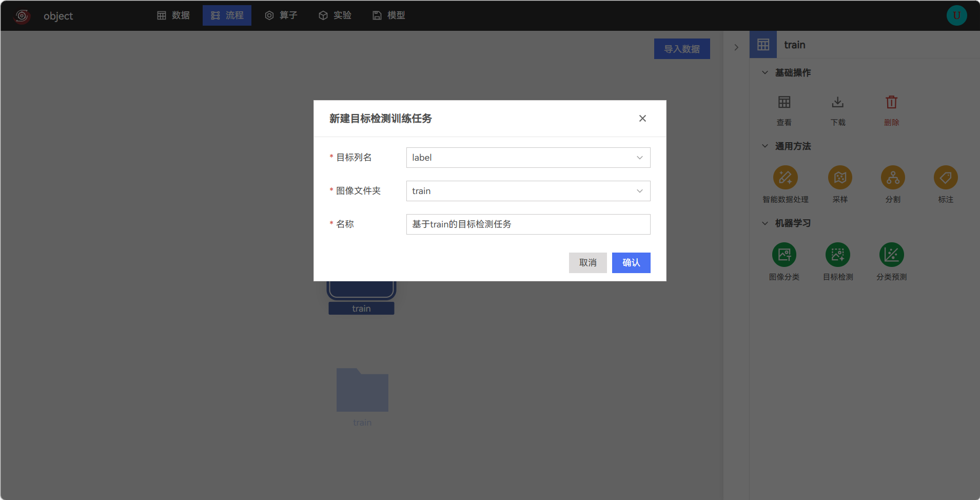Click the 导入数据 button
The width and height of the screenshot is (980, 500).
pos(682,49)
